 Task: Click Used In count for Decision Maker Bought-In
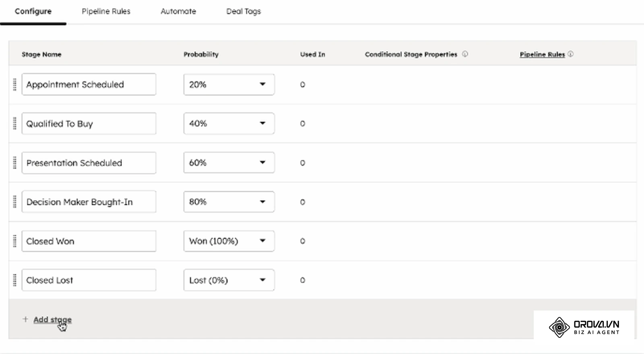[303, 202]
